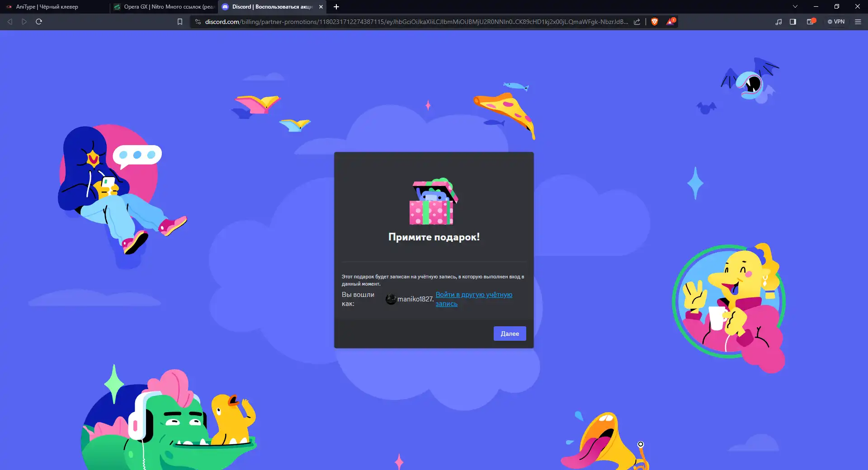Bookmark this page
This screenshot has width=868, height=470.
click(180, 22)
